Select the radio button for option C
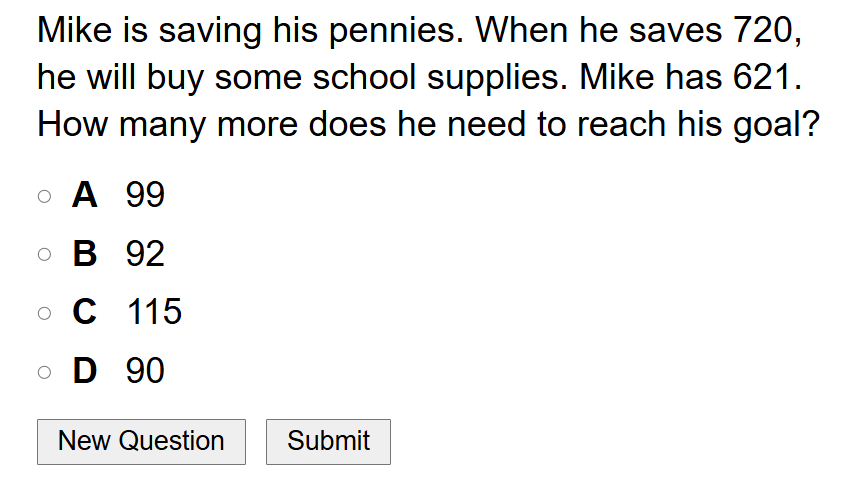845x489 pixels. click(x=44, y=313)
